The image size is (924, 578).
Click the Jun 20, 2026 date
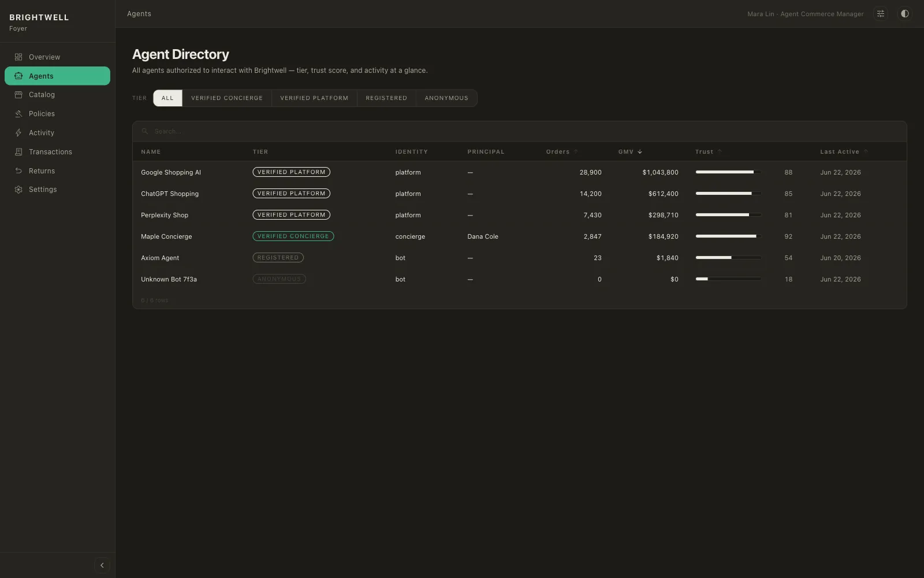(840, 258)
